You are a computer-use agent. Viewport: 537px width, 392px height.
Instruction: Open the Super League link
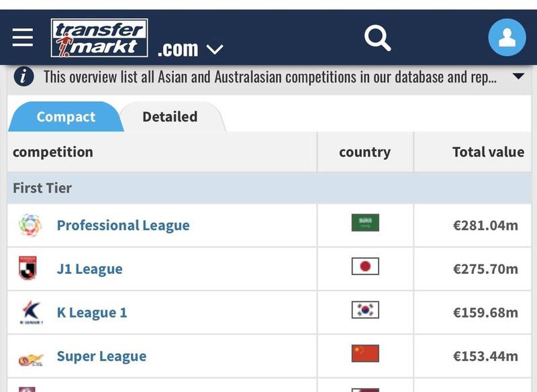coord(101,356)
